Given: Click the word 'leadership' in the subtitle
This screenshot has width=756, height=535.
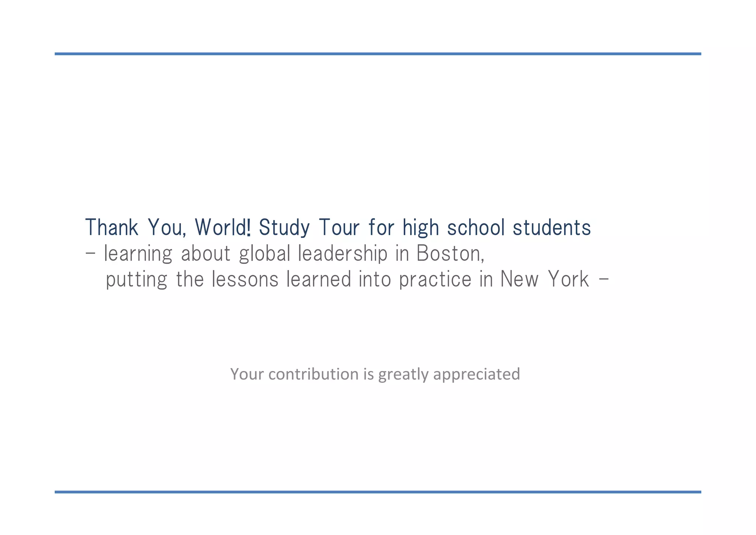Looking at the screenshot, I should (343, 254).
